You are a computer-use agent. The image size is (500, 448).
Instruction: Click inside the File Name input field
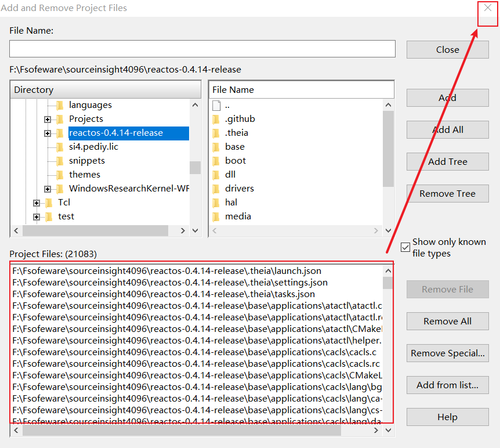pos(202,49)
